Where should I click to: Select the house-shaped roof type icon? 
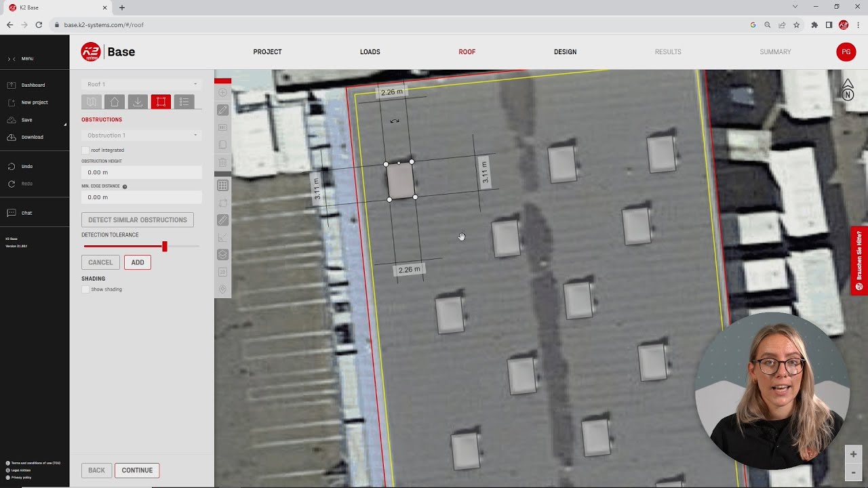[115, 102]
